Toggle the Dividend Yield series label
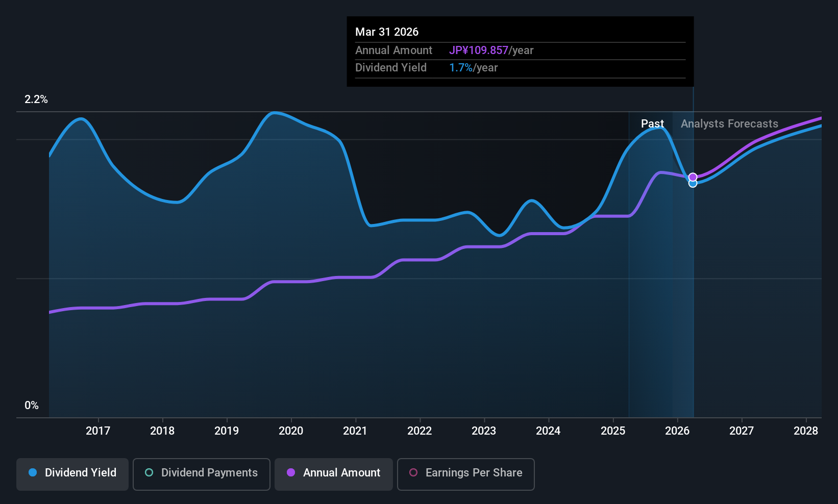 tap(81, 473)
